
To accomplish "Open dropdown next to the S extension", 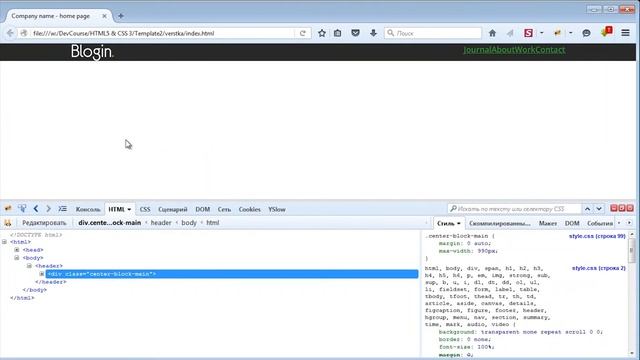I will pyautogui.click(x=542, y=33).
